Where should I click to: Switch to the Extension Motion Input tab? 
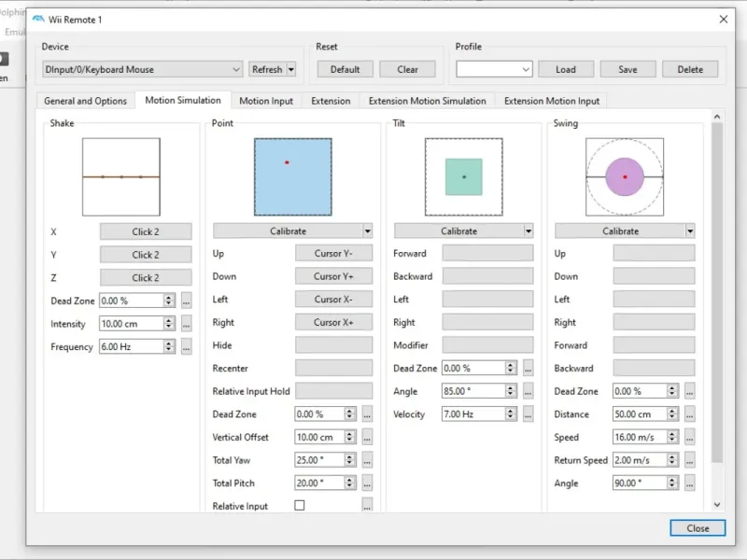(x=552, y=101)
